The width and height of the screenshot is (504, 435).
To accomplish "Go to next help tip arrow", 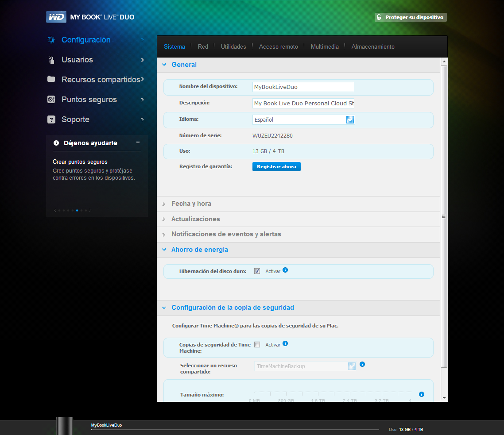I will coord(90,211).
